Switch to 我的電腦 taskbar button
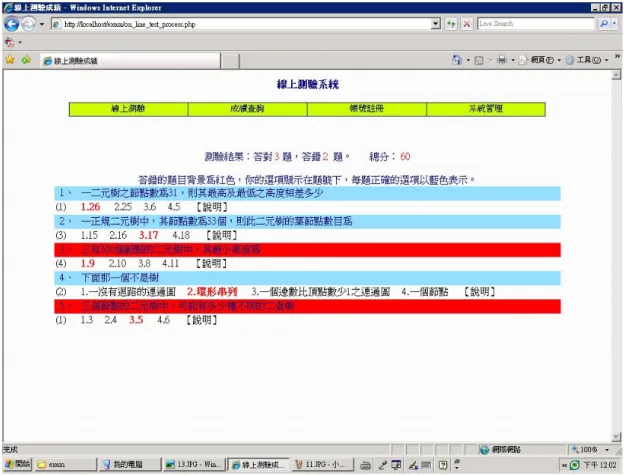The width and height of the screenshot is (624, 476). coord(130,464)
